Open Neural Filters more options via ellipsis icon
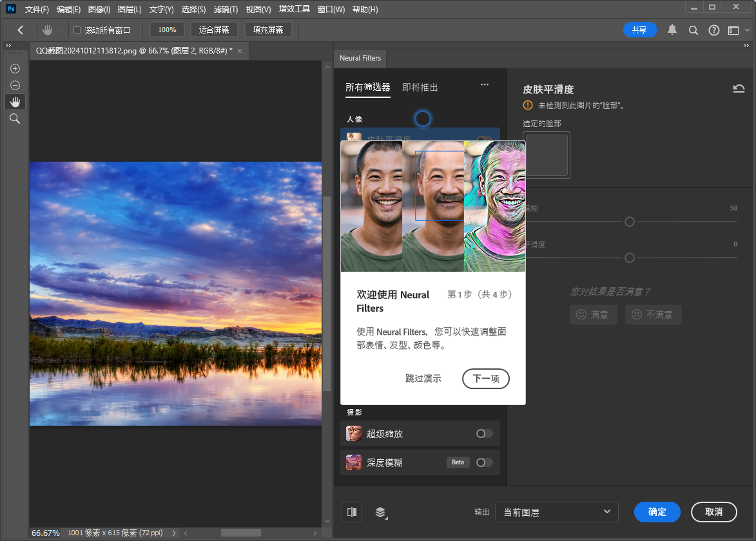756x541 pixels. (484, 84)
